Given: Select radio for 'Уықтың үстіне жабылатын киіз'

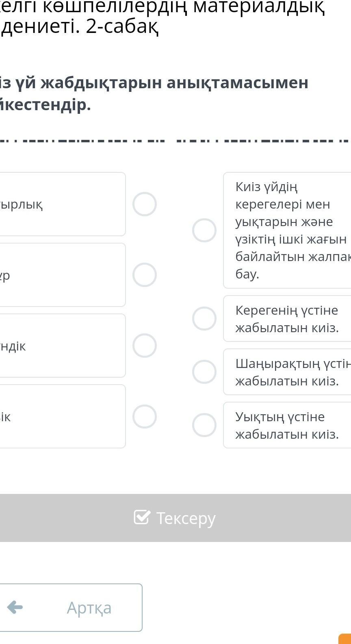Looking at the screenshot, I should (x=204, y=425).
